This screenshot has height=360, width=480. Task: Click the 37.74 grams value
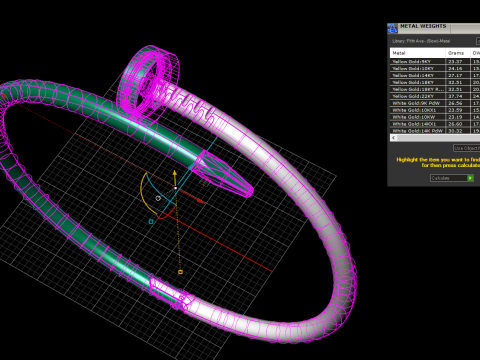pyautogui.click(x=455, y=96)
